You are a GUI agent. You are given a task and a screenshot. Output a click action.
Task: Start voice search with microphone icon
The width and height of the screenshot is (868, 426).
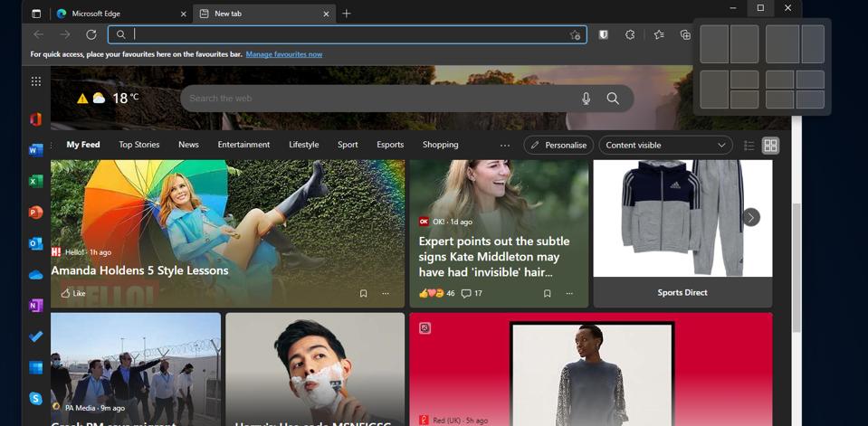587,99
